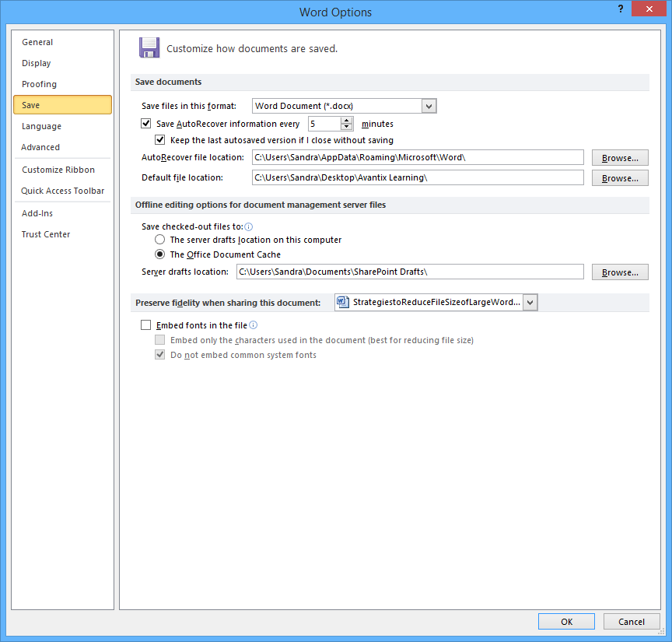Click info icon beside Embed fonts option
Image resolution: width=672 pixels, height=642 pixels.
pyautogui.click(x=253, y=325)
